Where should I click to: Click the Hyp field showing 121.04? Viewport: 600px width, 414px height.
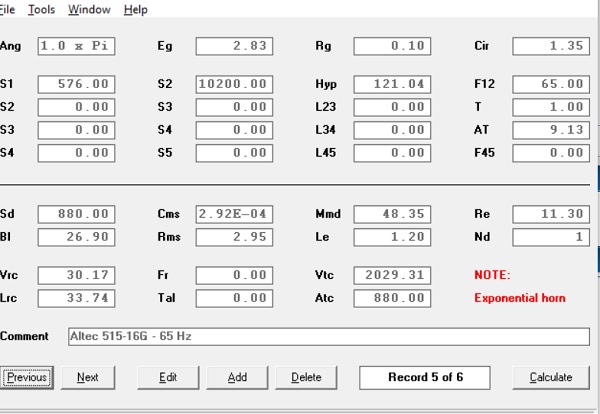click(392, 84)
